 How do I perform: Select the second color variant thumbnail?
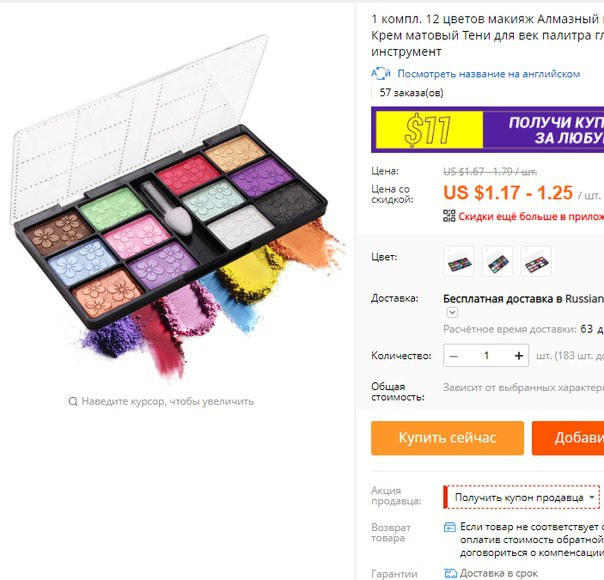pos(497,261)
